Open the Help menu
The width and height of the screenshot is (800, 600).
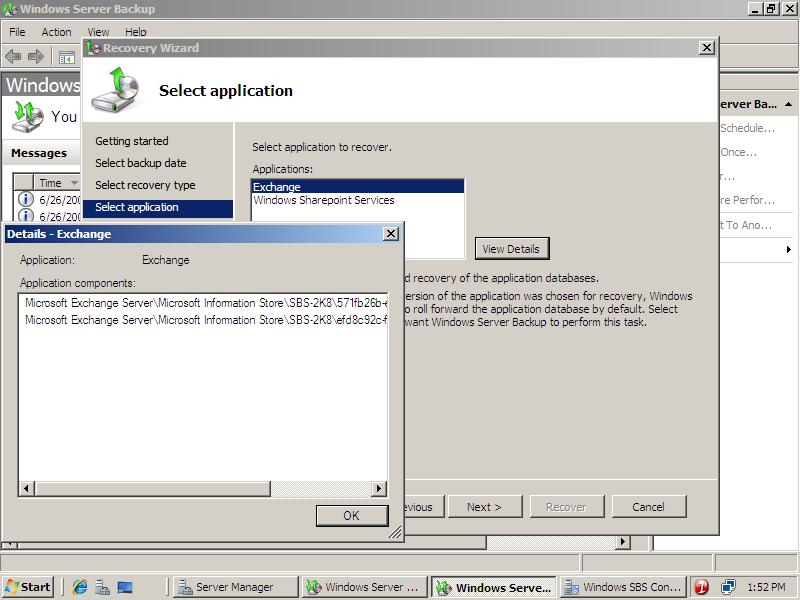(x=136, y=32)
